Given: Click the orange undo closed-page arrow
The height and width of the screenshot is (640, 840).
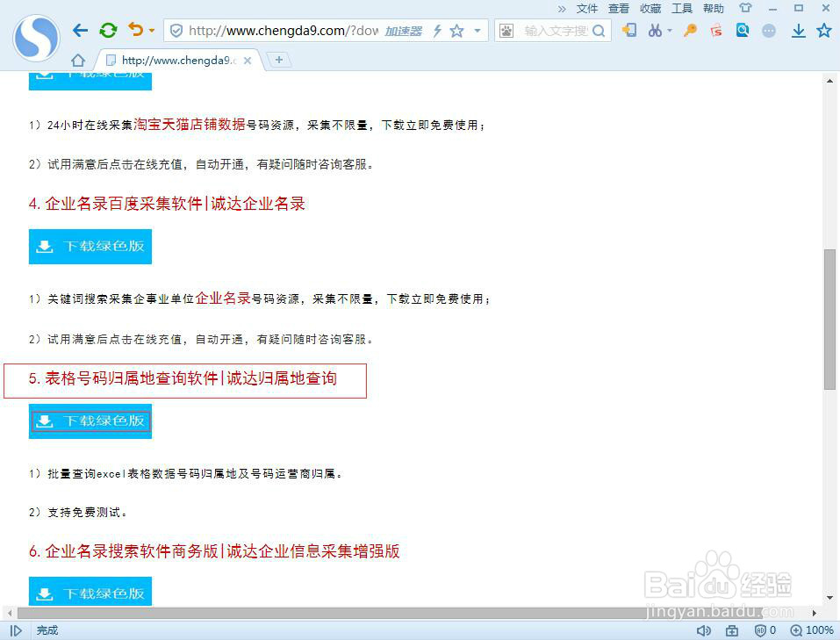Looking at the screenshot, I should tap(136, 30).
